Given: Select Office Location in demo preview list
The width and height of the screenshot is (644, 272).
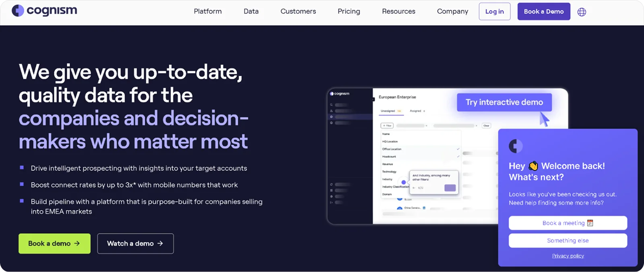Looking at the screenshot, I should 421,149.
